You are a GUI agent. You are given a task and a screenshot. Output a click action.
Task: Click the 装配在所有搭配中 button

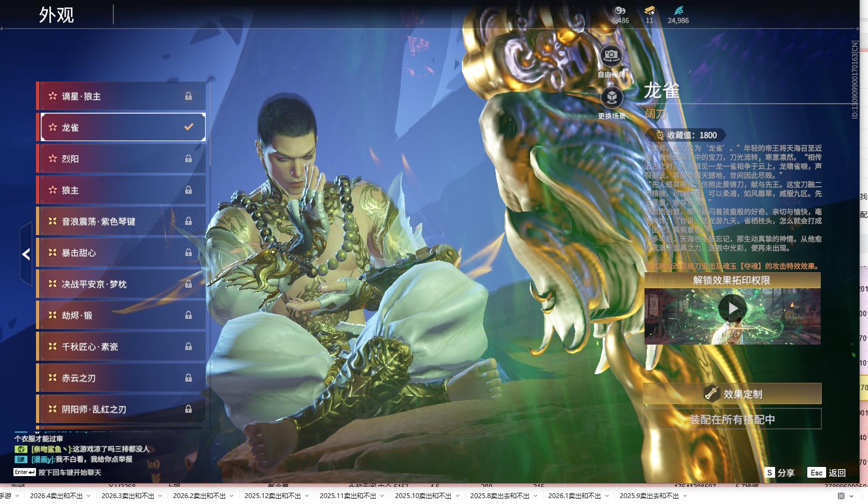pos(732,419)
